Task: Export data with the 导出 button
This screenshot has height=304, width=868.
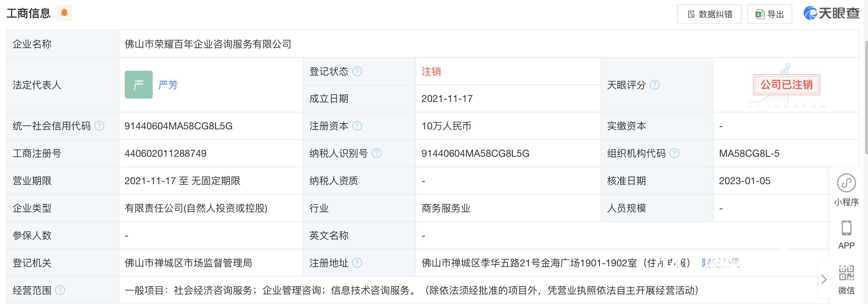Action: [x=769, y=14]
